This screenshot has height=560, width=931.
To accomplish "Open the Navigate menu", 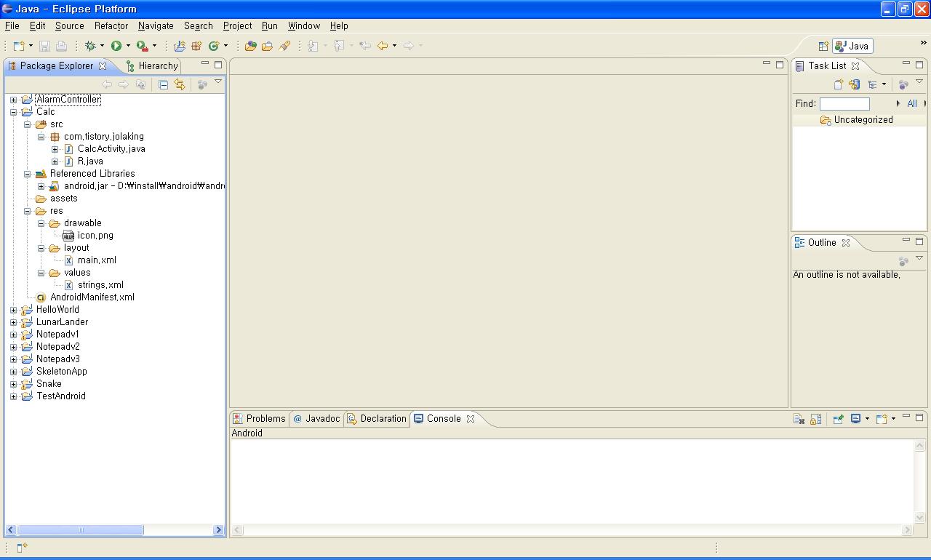I will 156,25.
